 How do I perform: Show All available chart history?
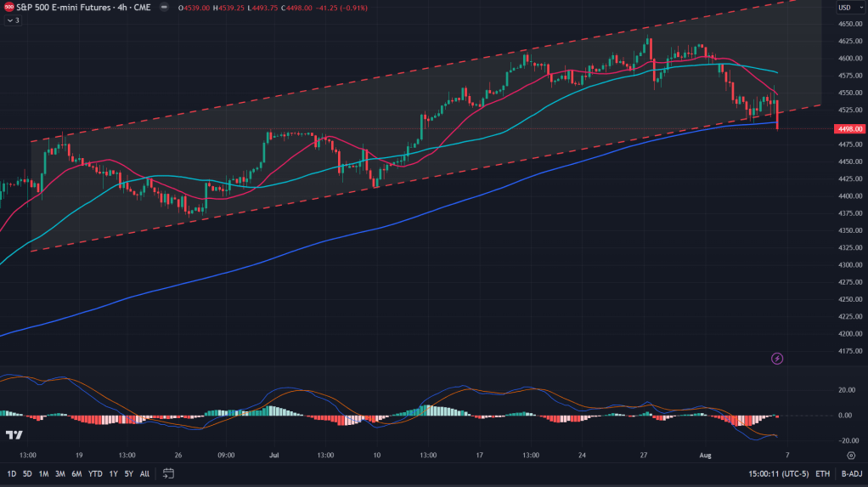coord(144,473)
